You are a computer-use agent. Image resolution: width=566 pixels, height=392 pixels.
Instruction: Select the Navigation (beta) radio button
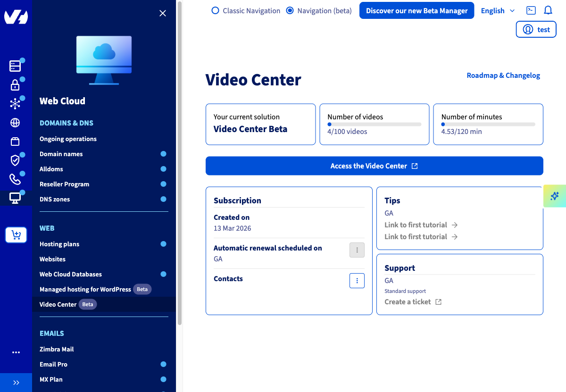(x=289, y=10)
